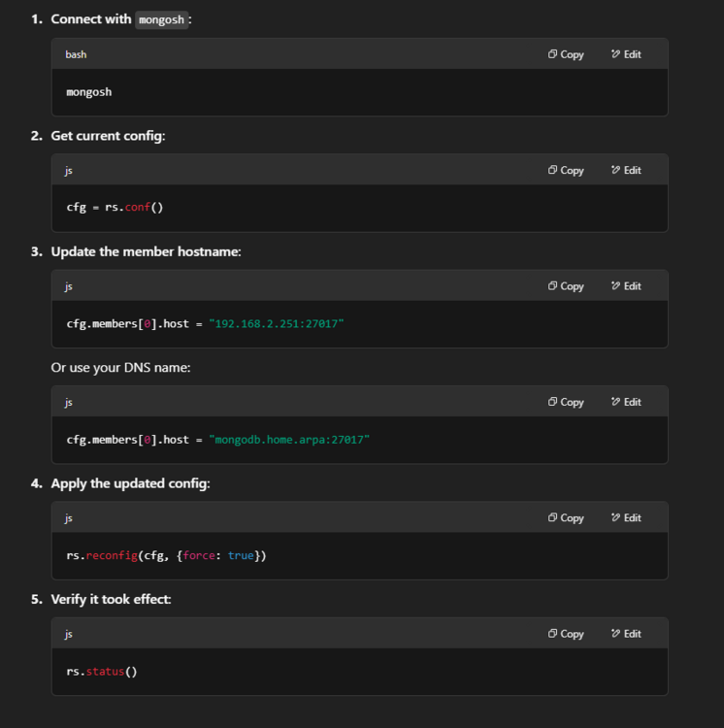The height and width of the screenshot is (728, 724).
Task: Copy the rs.status() code block
Action: [565, 634]
